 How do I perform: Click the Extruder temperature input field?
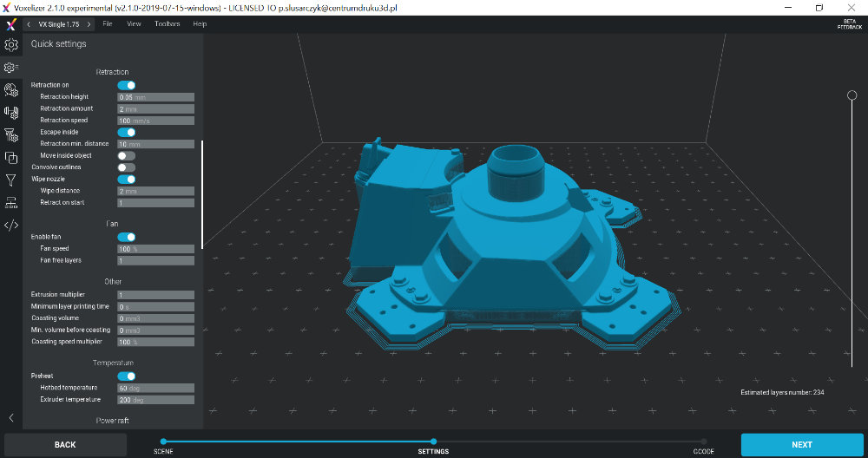tap(155, 400)
